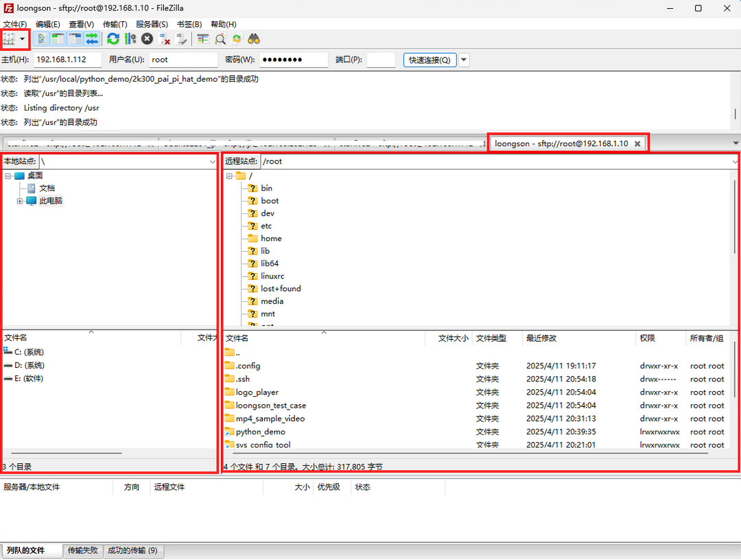Viewport: 741px width, 560px height.
Task: Click the bin folder icon
Action: click(x=252, y=188)
